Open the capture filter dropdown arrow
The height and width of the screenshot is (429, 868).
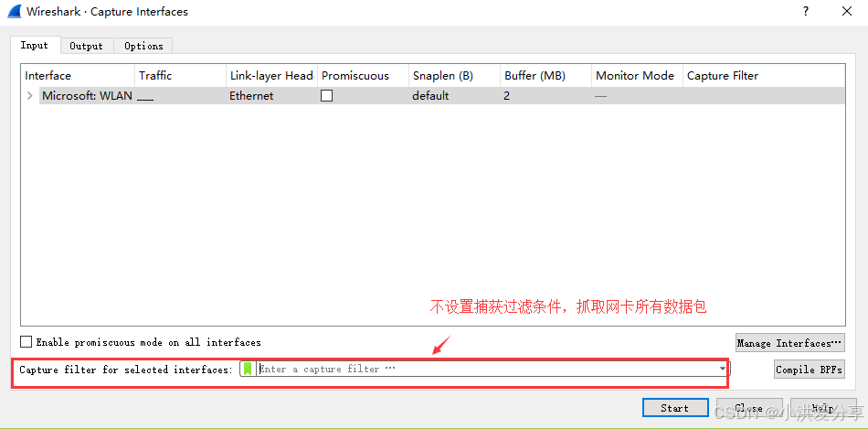[723, 370]
